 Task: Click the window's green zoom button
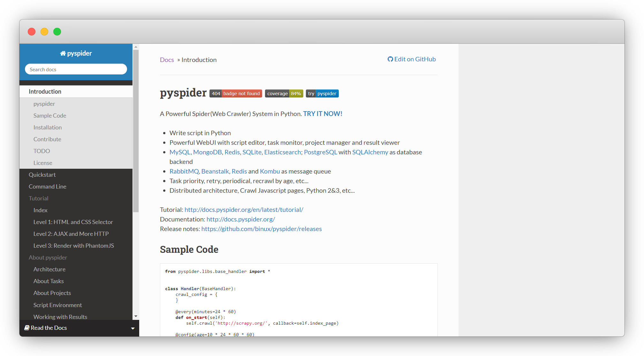(57, 32)
